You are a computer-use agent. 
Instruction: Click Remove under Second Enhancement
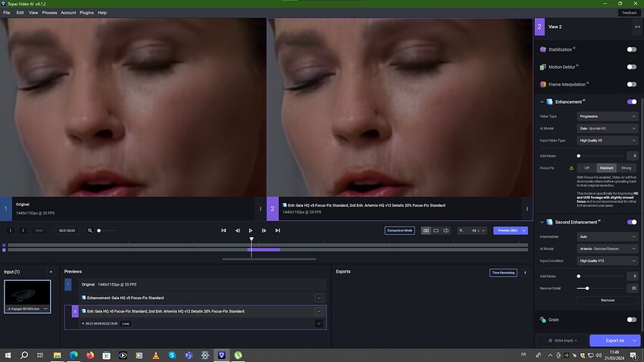pos(608,300)
